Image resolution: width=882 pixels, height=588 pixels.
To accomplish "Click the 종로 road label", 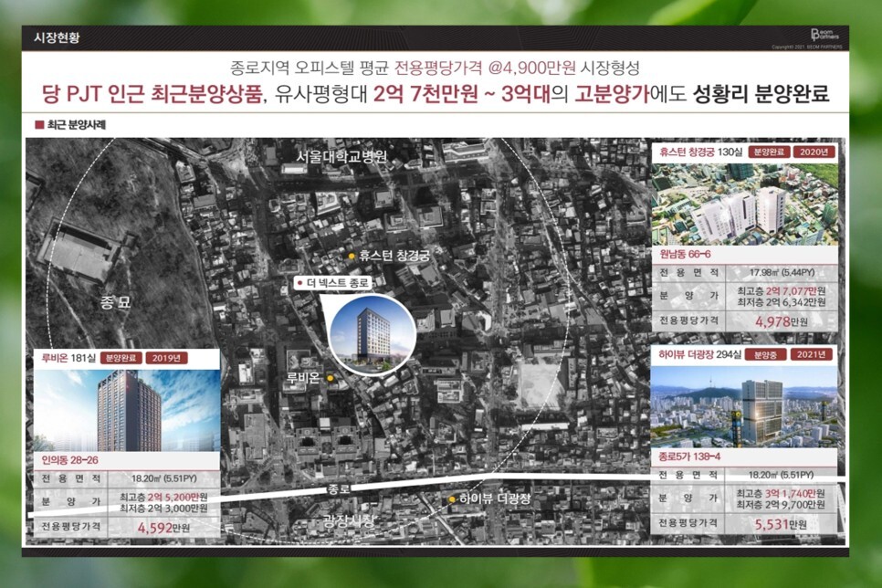I will point(339,489).
